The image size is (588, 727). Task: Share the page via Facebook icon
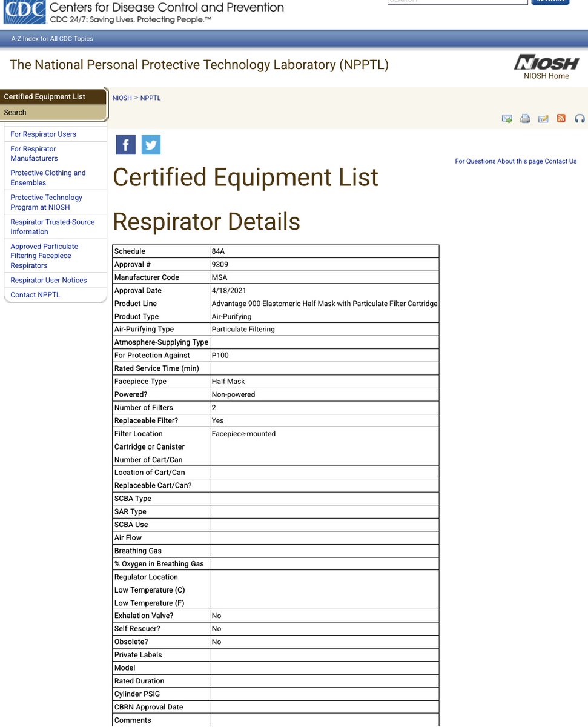point(126,145)
